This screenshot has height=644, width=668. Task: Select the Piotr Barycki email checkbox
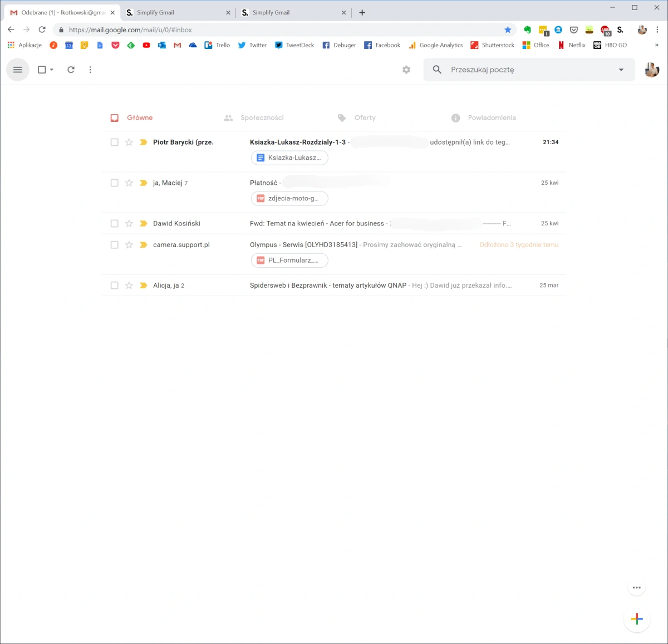click(114, 142)
